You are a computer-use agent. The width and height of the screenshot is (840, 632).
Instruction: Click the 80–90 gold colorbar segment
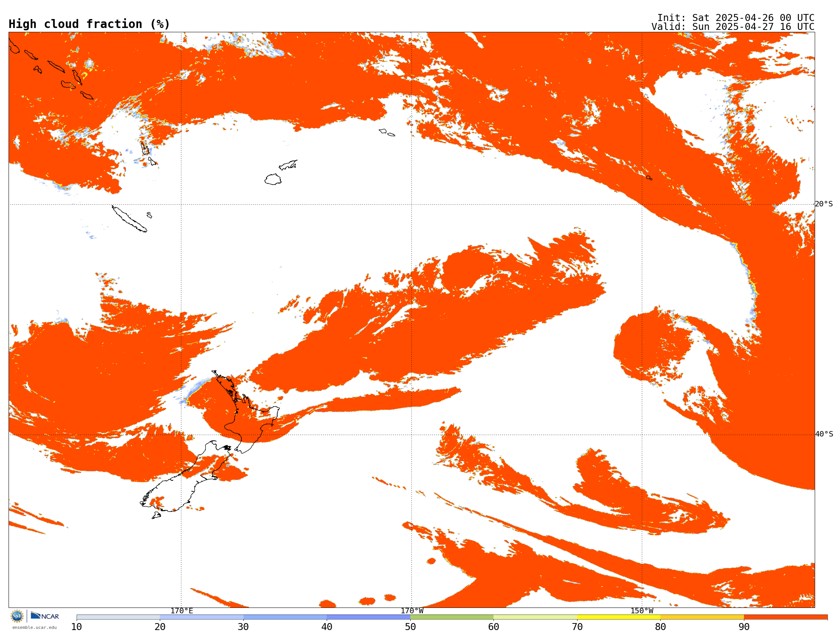(702, 617)
